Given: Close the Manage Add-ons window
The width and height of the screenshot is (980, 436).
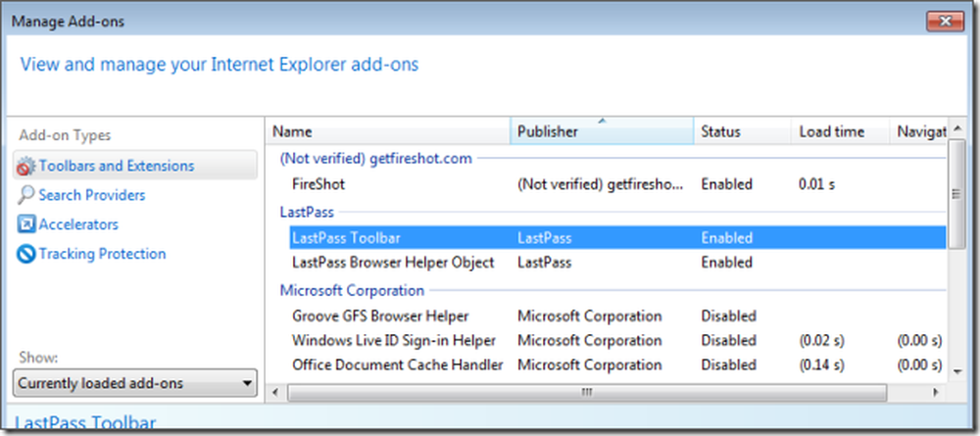Looking at the screenshot, I should [945, 22].
